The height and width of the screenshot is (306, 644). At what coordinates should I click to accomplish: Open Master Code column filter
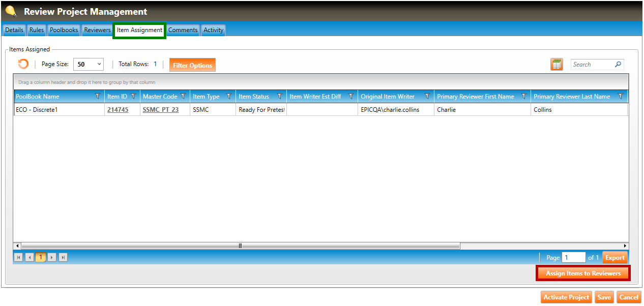(183, 97)
